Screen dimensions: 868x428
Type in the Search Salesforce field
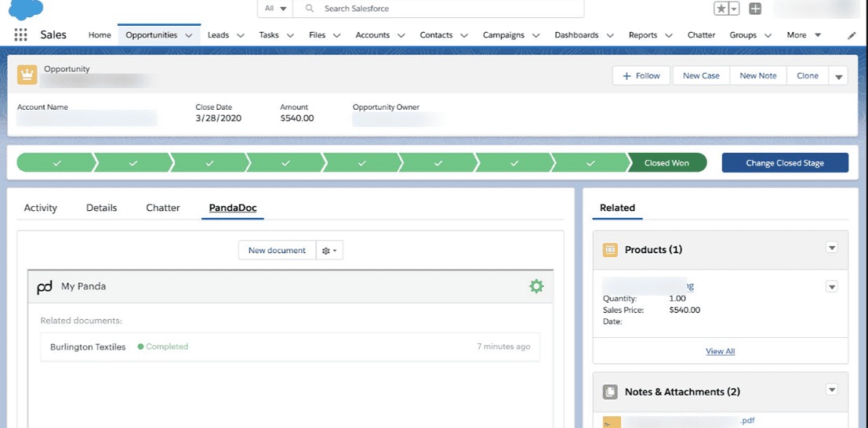point(438,9)
